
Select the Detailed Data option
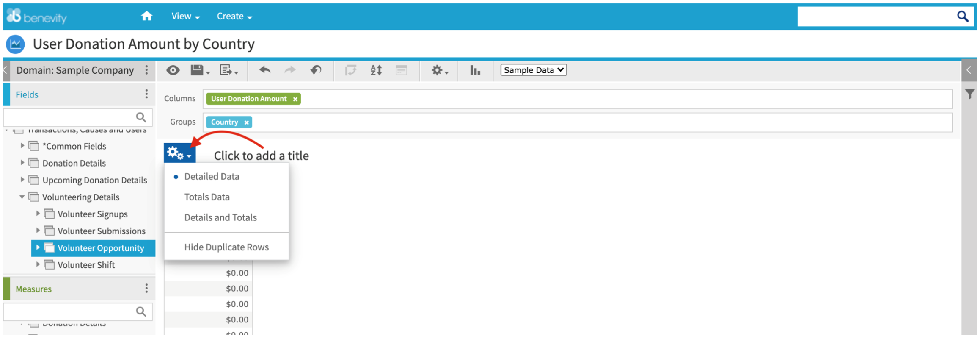pyautogui.click(x=212, y=176)
